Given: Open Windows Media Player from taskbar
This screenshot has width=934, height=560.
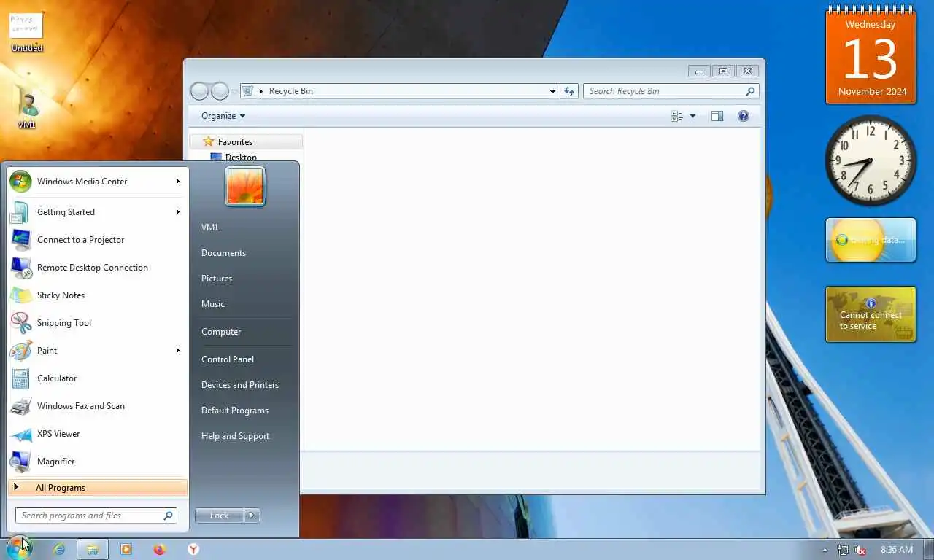Looking at the screenshot, I should click(126, 550).
